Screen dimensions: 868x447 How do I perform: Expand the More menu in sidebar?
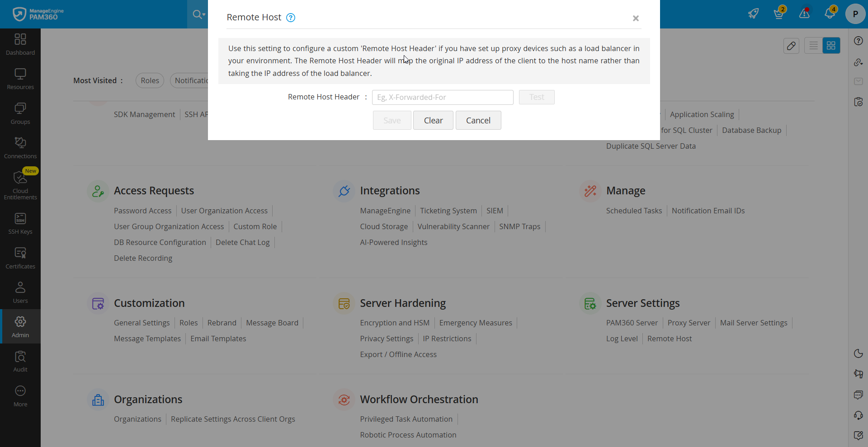[20, 396]
